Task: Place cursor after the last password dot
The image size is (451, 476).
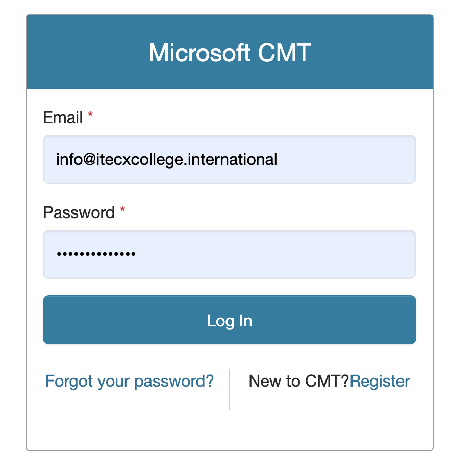Action: pyautogui.click(x=136, y=254)
